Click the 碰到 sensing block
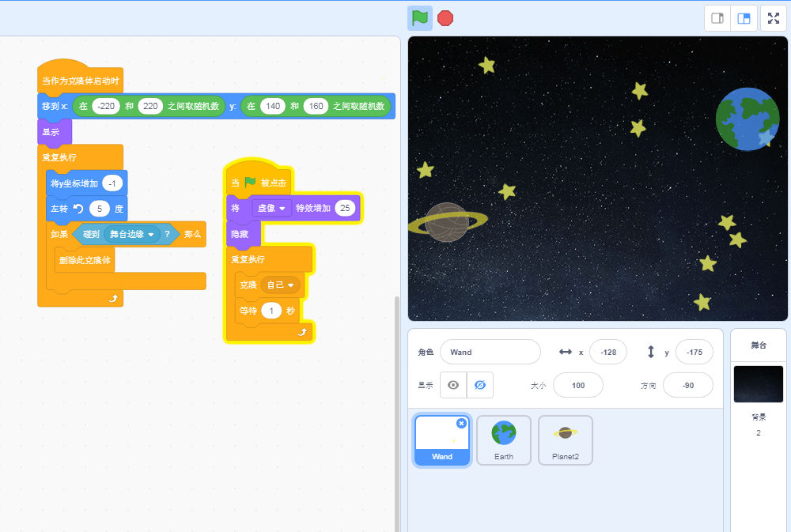Screen dimensions: 791x532 tap(126, 234)
